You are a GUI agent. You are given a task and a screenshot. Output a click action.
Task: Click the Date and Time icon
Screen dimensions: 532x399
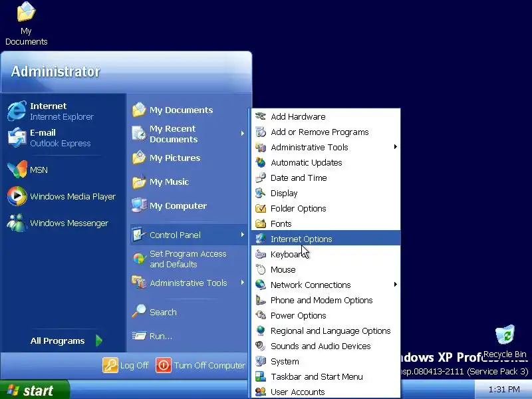261,178
